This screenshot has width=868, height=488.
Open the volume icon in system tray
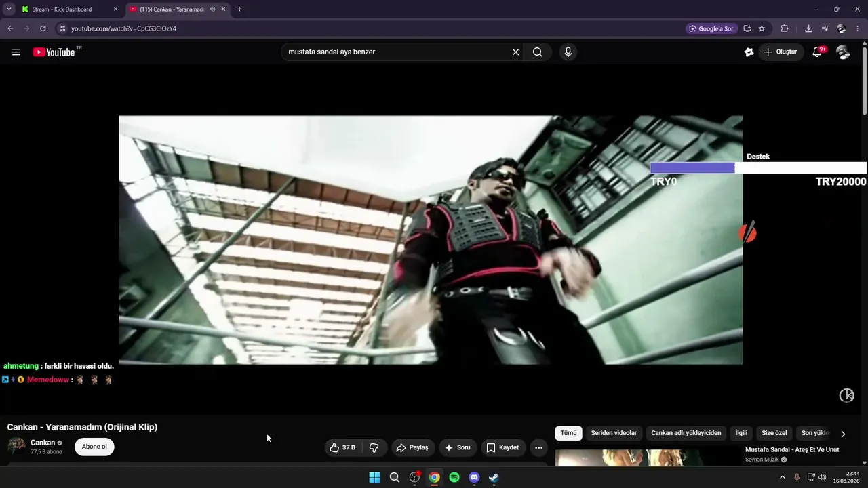pos(823,477)
